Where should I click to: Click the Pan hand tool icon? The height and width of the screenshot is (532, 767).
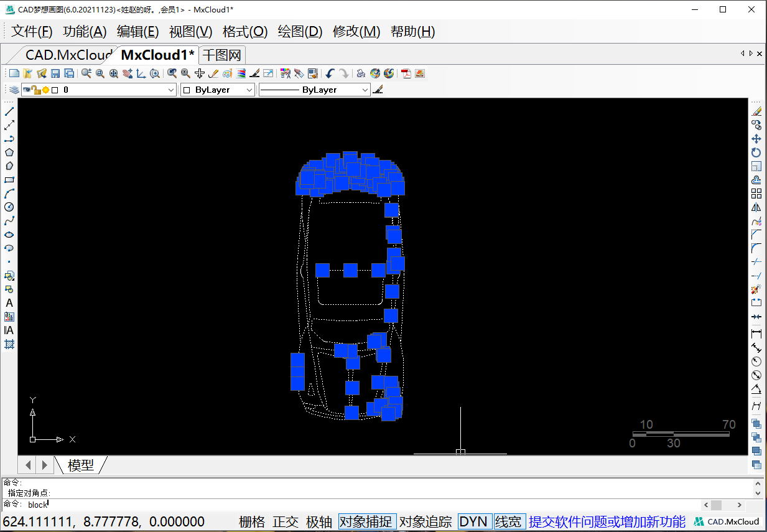click(128, 73)
